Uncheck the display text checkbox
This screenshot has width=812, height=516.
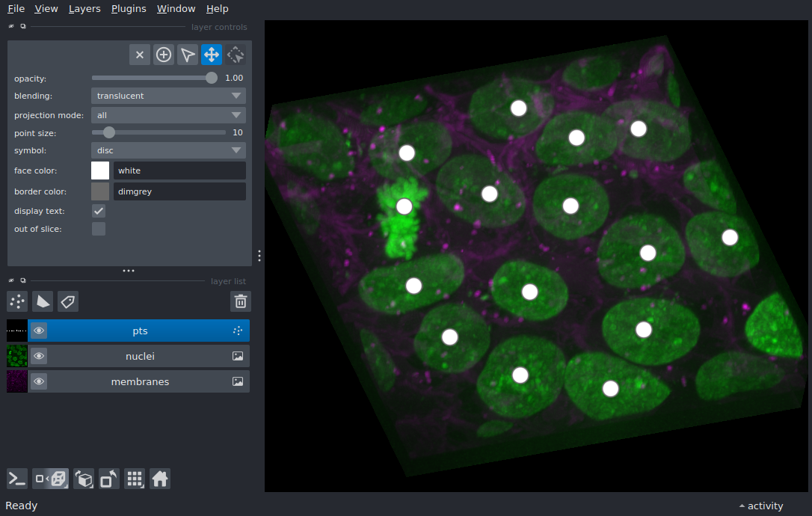[99, 211]
